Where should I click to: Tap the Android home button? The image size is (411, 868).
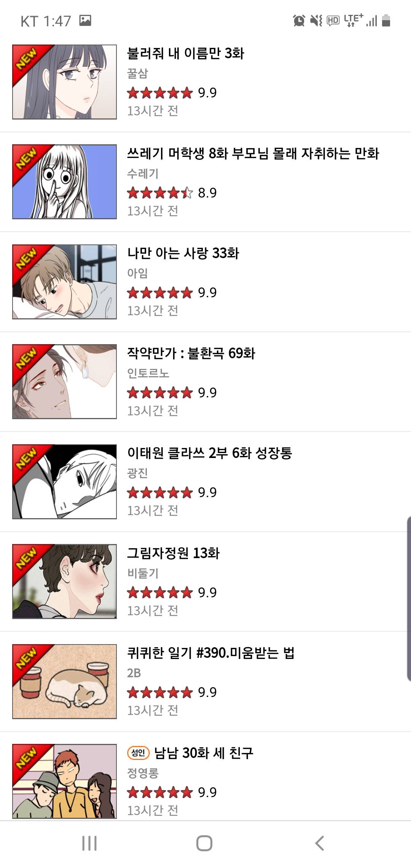point(204,843)
